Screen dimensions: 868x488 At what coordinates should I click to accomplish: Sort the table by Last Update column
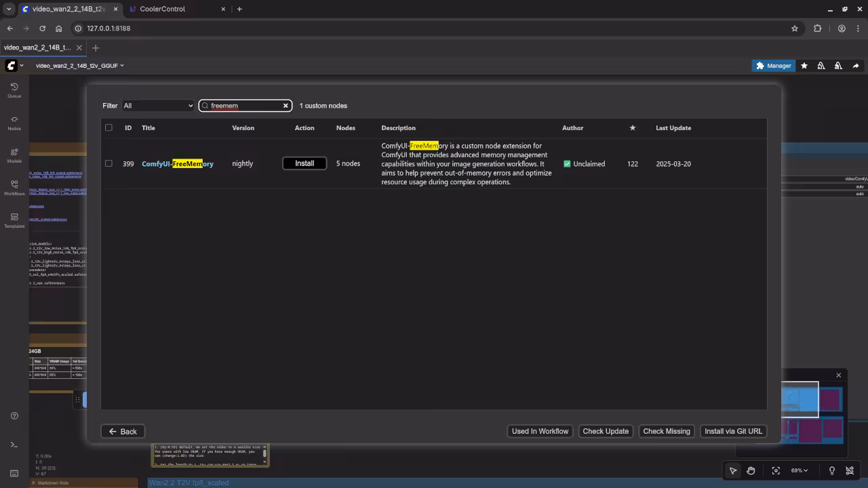pos(673,127)
